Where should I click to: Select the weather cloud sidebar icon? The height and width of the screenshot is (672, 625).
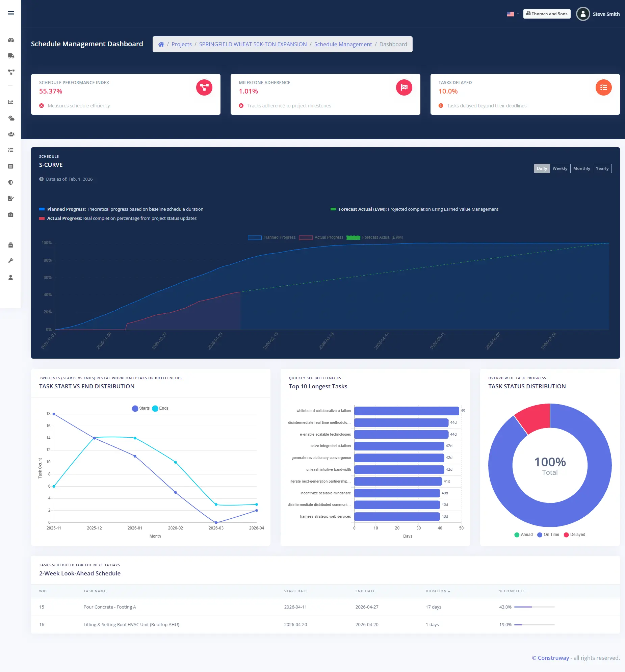(x=11, y=118)
